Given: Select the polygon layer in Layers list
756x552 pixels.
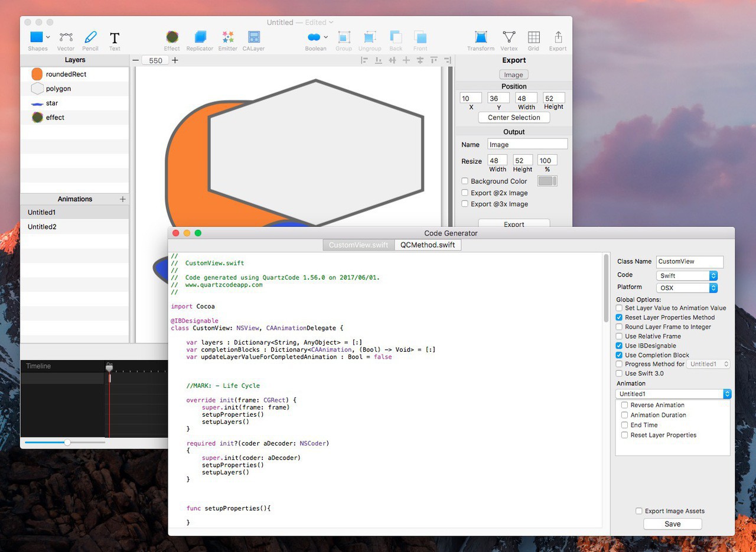Looking at the screenshot, I should 58,89.
